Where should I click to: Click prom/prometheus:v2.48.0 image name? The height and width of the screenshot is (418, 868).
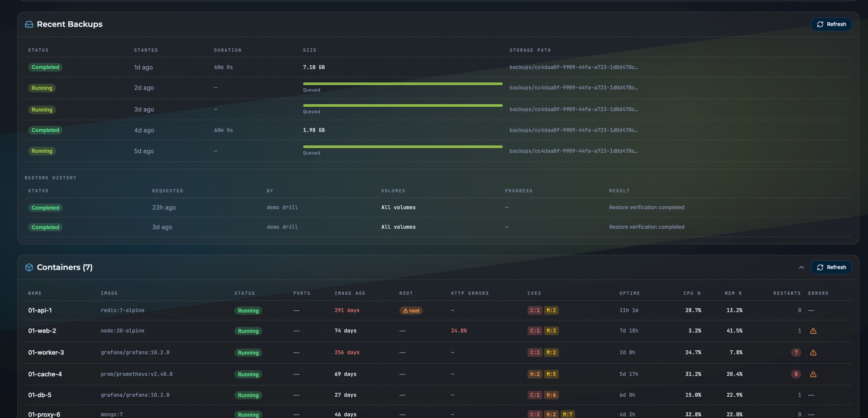137,374
